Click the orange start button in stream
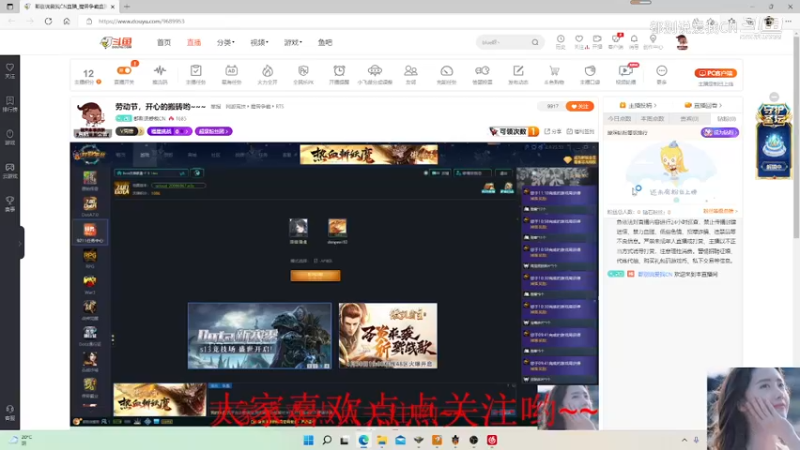800x450 pixels. [x=315, y=276]
